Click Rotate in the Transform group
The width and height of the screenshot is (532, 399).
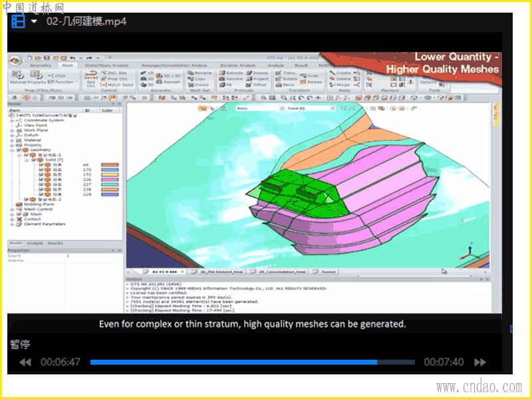pos(285,78)
